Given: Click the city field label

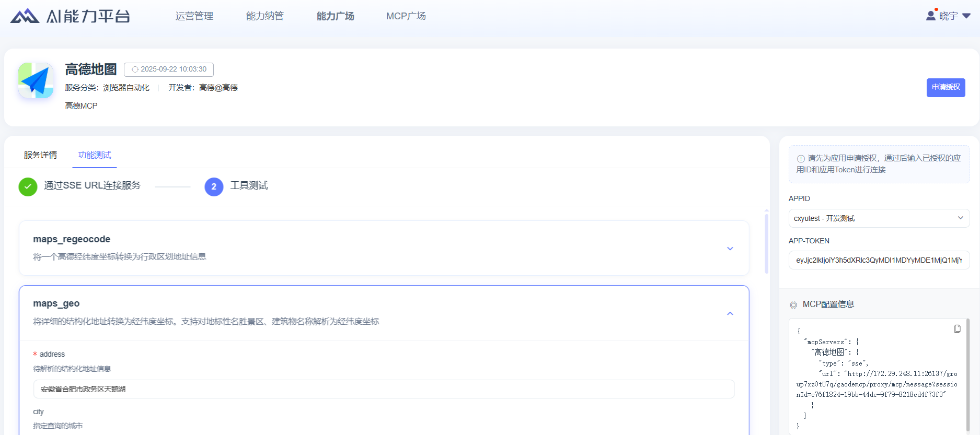Looking at the screenshot, I should coord(39,412).
